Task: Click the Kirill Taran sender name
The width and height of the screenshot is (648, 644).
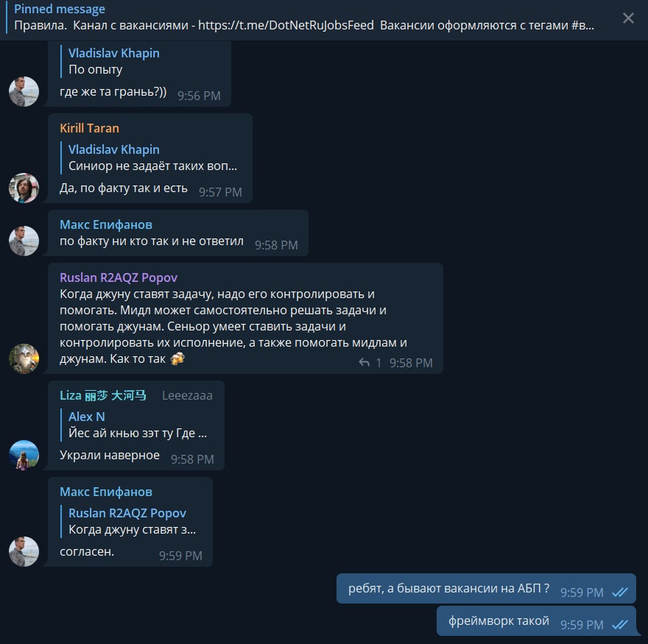Action: click(89, 128)
